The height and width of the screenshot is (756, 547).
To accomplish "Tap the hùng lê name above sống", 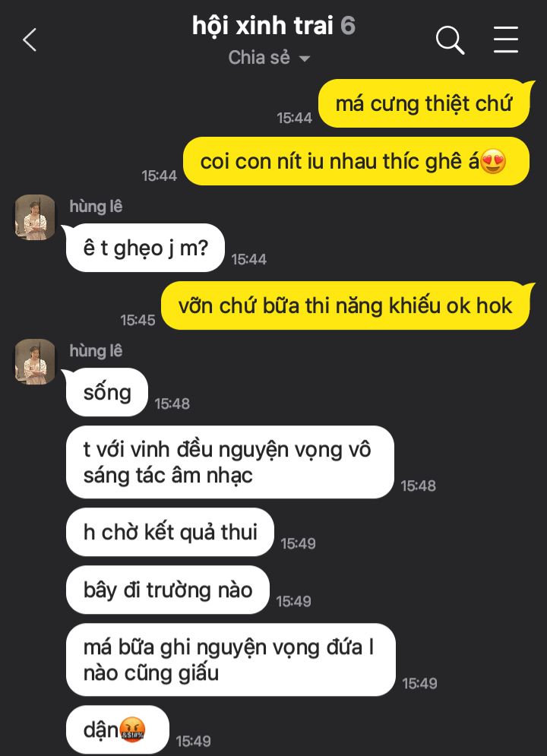I will pyautogui.click(x=96, y=350).
